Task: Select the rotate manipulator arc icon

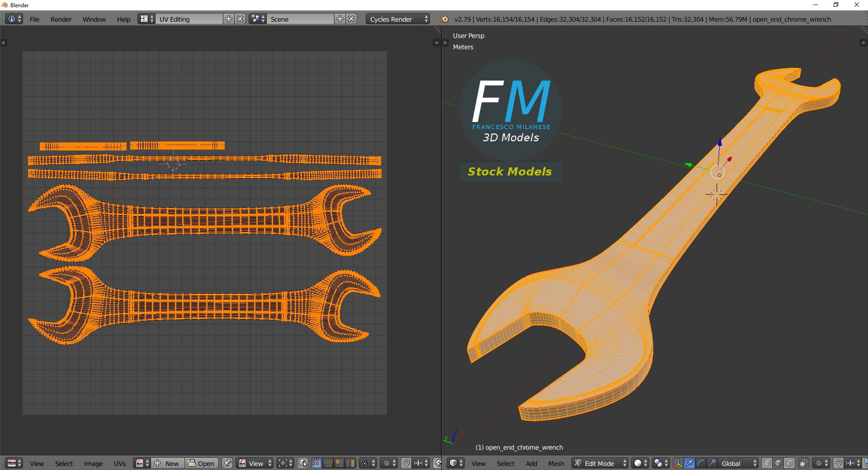Action: click(701, 463)
